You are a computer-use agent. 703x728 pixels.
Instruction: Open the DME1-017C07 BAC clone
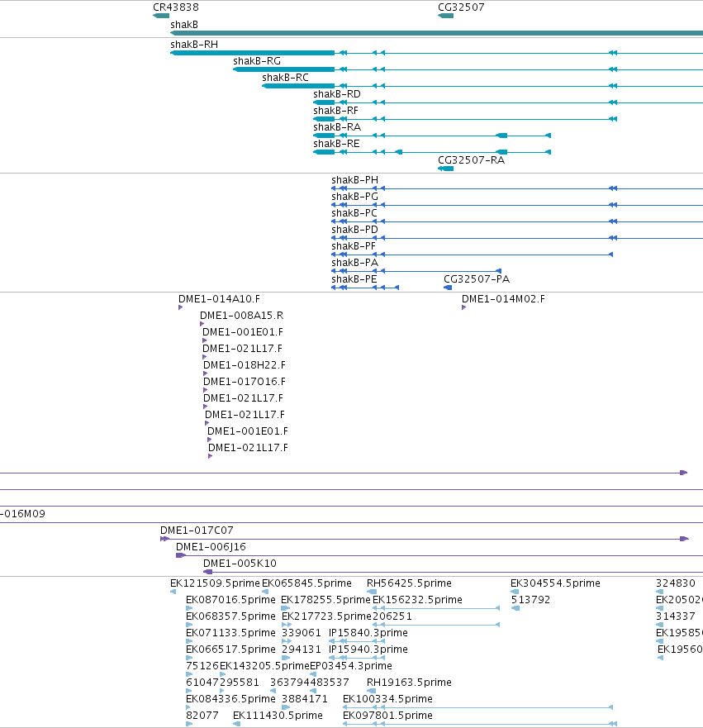point(424,539)
